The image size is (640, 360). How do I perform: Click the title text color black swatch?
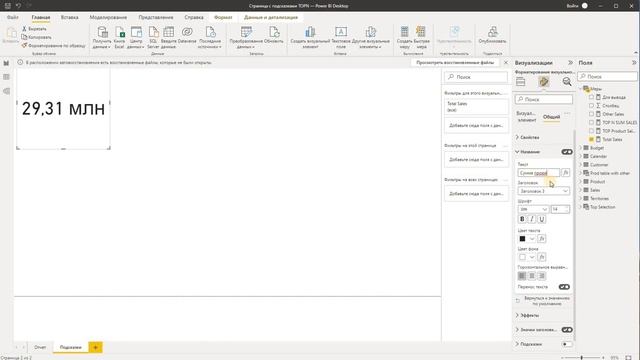522,239
